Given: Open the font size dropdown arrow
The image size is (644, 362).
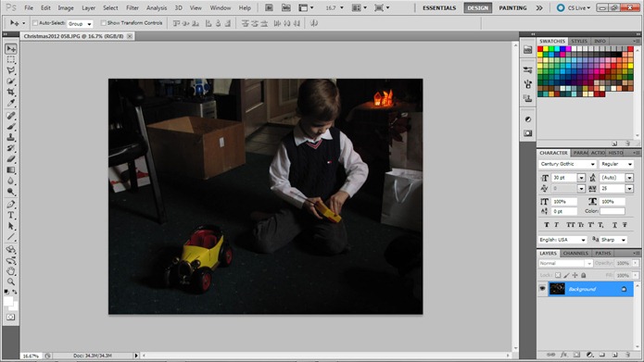Looking at the screenshot, I should pos(581,178).
